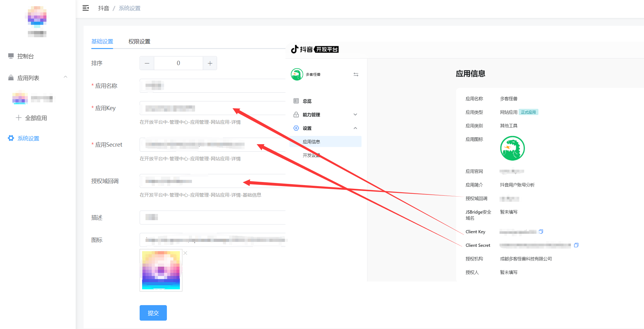Focus the 图标 URL input field
This screenshot has width=644, height=329.
[213, 240]
